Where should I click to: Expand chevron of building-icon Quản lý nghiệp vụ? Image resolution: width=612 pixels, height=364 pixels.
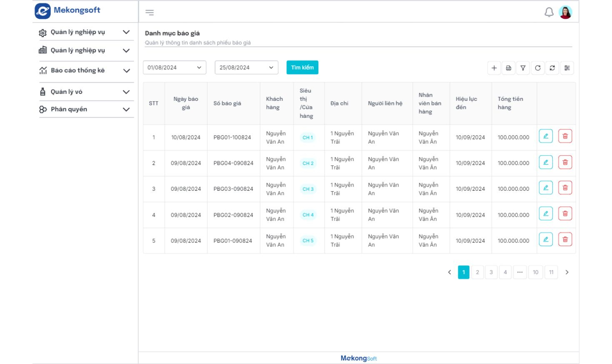click(126, 50)
